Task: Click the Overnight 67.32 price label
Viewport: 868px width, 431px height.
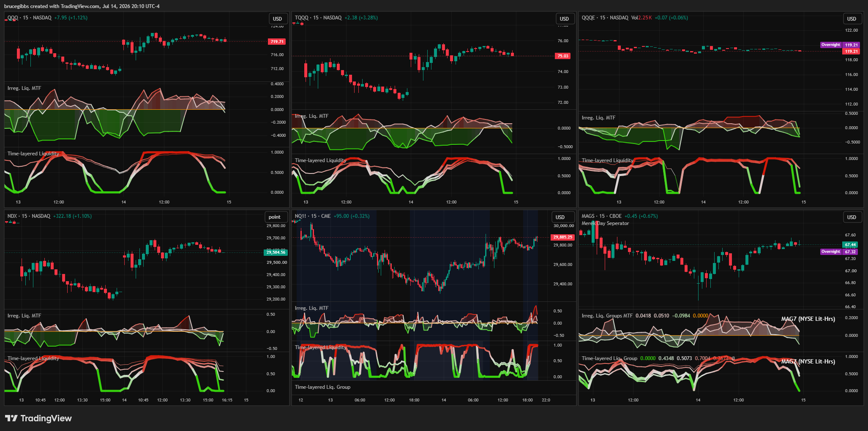Action: [x=840, y=252]
